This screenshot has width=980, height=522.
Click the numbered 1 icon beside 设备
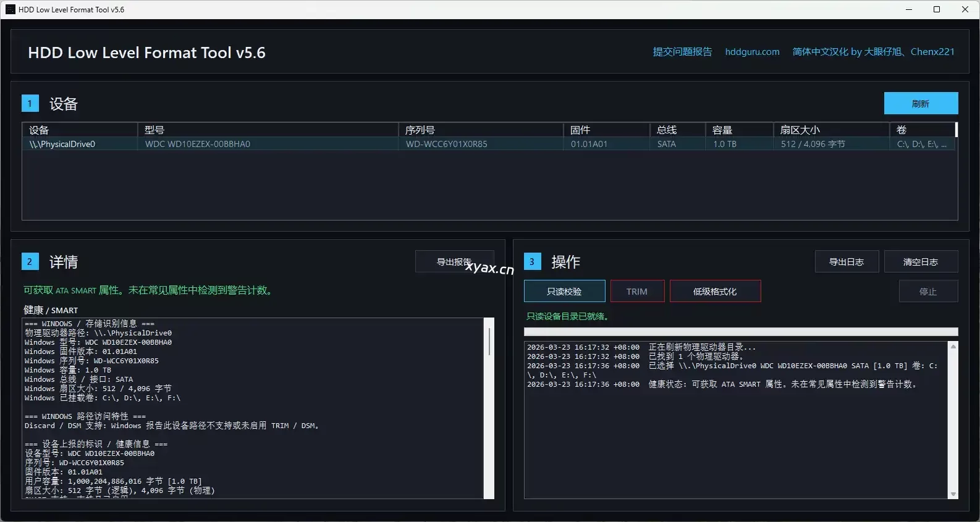pyautogui.click(x=30, y=103)
